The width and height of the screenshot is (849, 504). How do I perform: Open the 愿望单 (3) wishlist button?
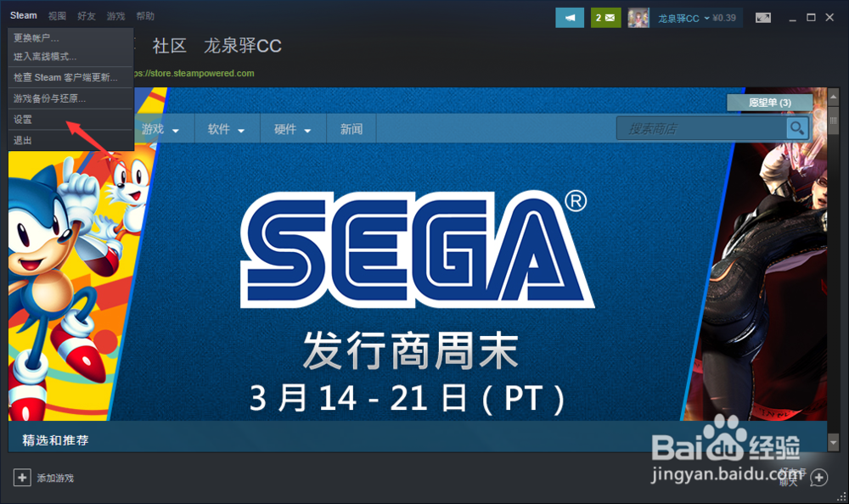769,103
